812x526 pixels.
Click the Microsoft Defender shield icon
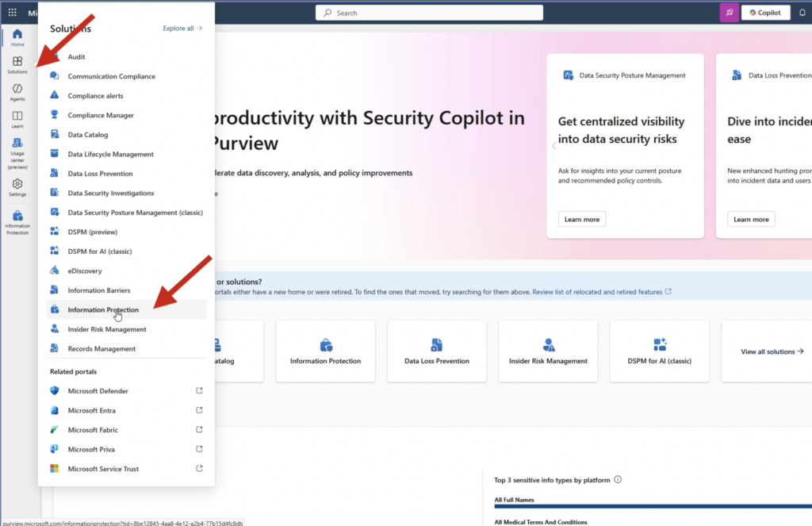(x=55, y=390)
